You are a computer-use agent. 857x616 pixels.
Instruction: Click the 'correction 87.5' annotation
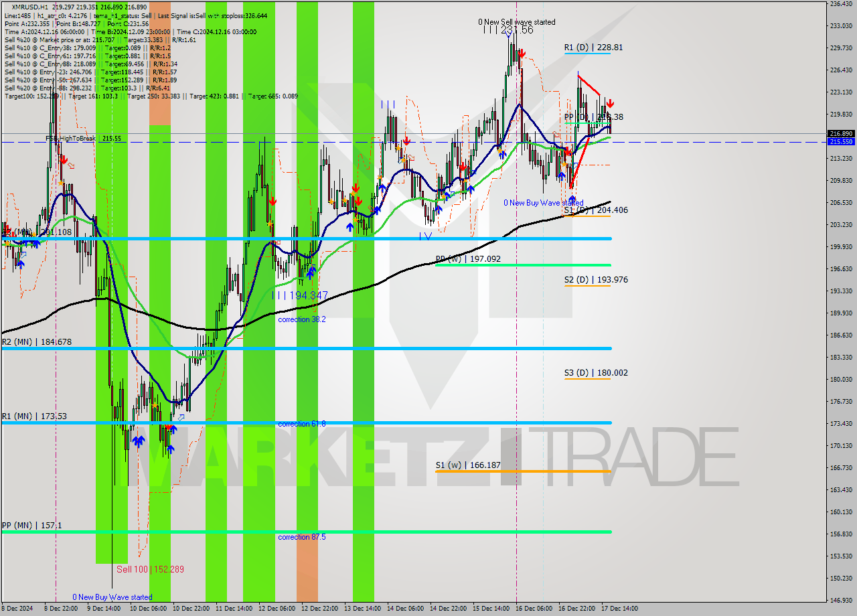[x=302, y=537]
